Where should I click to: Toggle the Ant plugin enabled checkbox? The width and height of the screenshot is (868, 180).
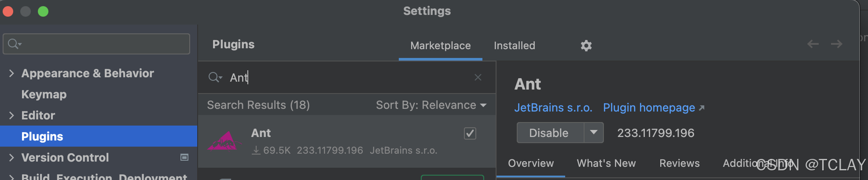470,133
